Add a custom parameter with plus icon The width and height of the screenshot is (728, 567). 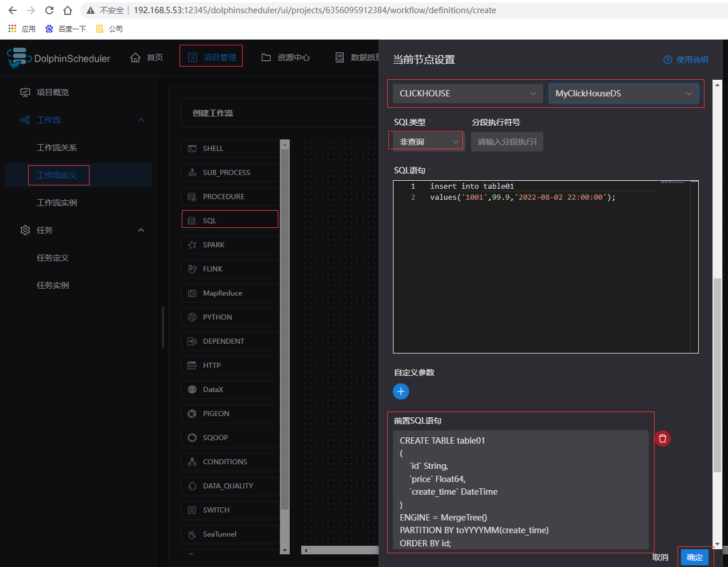point(401,391)
